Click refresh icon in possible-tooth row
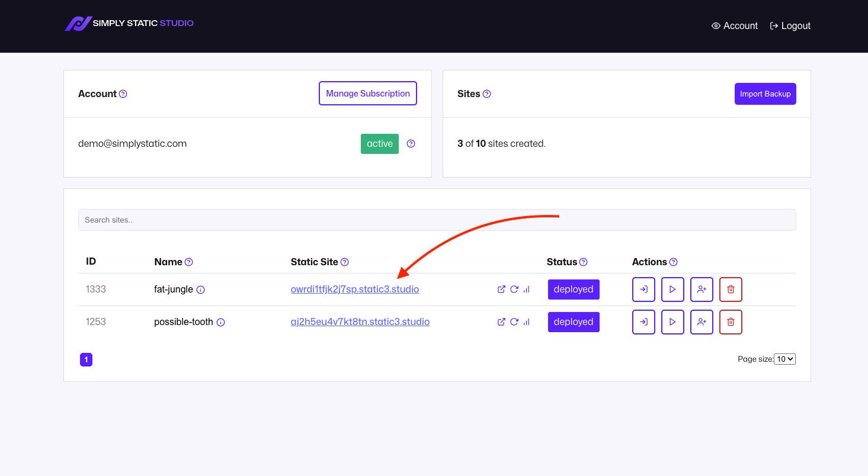The width and height of the screenshot is (868, 476). click(x=514, y=322)
